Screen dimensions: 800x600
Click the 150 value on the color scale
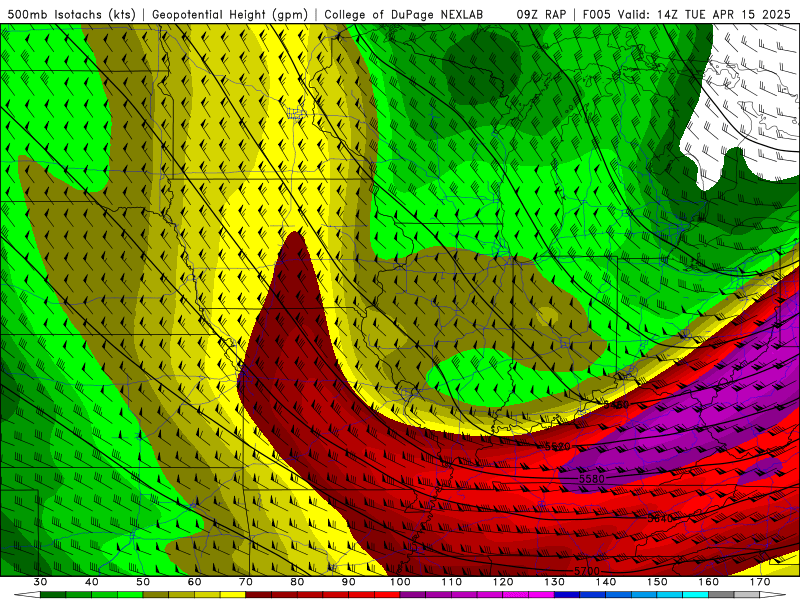pyautogui.click(x=657, y=582)
